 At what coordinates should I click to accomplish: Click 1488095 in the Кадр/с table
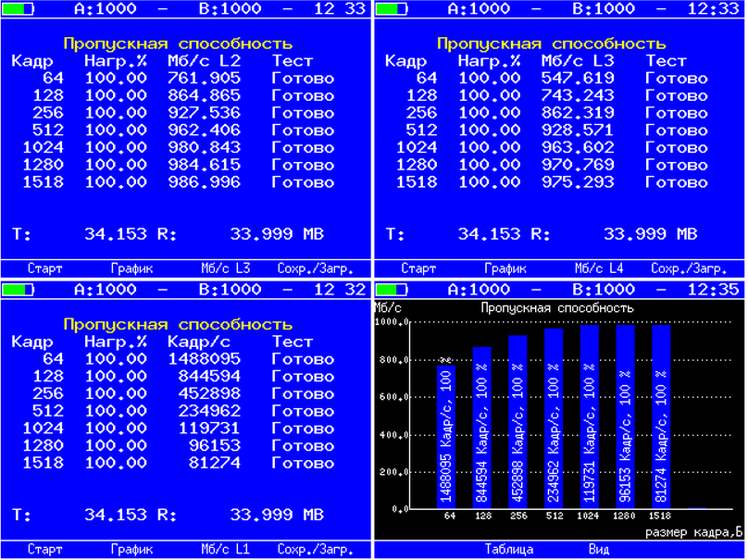[205, 359]
